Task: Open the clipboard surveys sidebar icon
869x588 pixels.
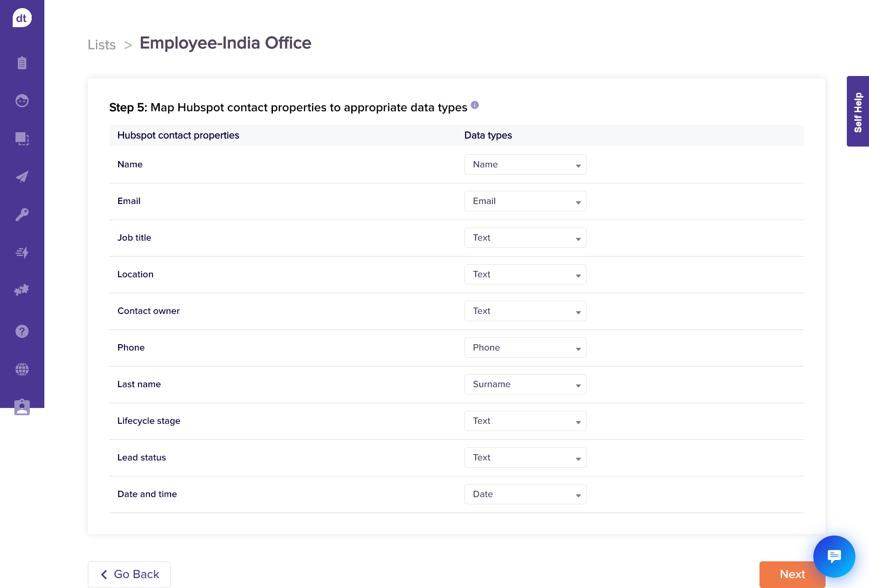Action: 22,62
